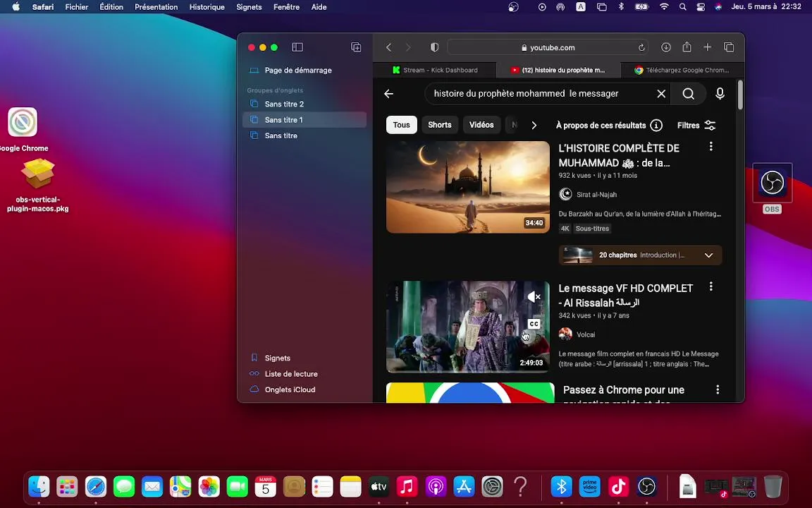Open the Historique menu
The width and height of the screenshot is (812, 508).
coord(207,7)
